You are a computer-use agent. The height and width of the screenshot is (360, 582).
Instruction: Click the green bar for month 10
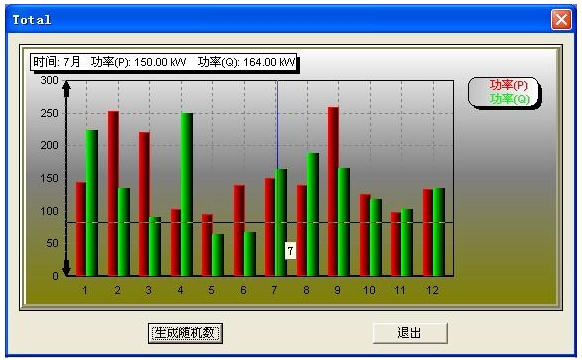(376, 238)
